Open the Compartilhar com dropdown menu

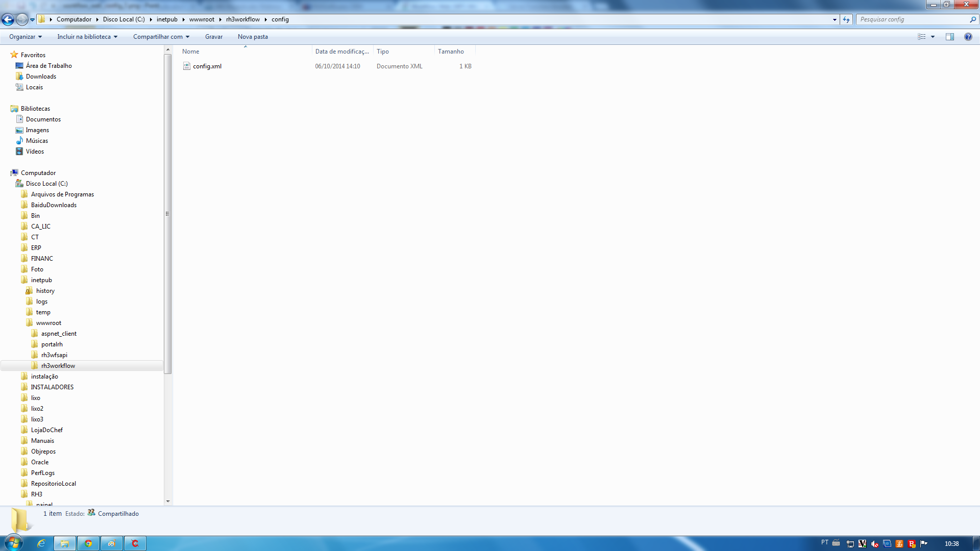coord(161,37)
